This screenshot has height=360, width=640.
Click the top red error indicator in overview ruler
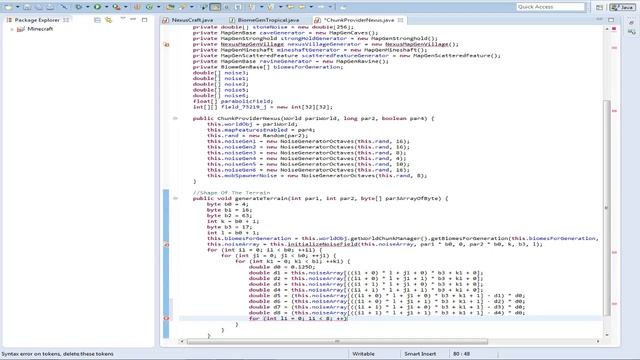[x=614, y=29]
